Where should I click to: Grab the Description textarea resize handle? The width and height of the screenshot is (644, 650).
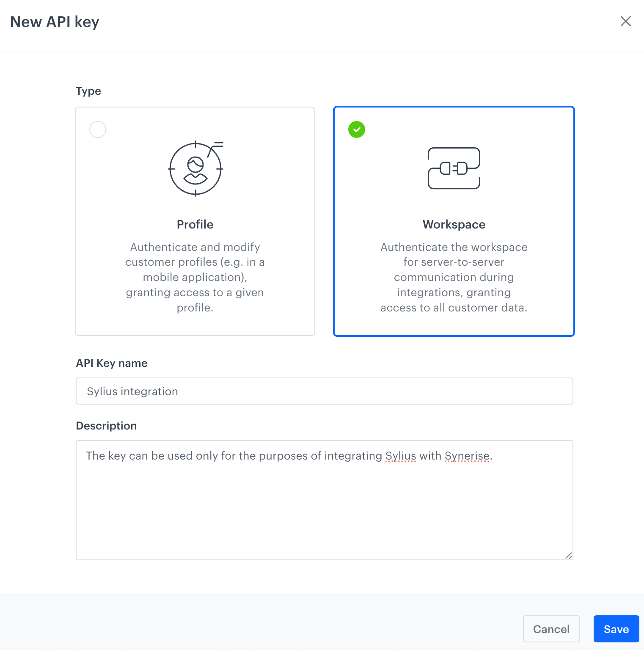pos(569,556)
